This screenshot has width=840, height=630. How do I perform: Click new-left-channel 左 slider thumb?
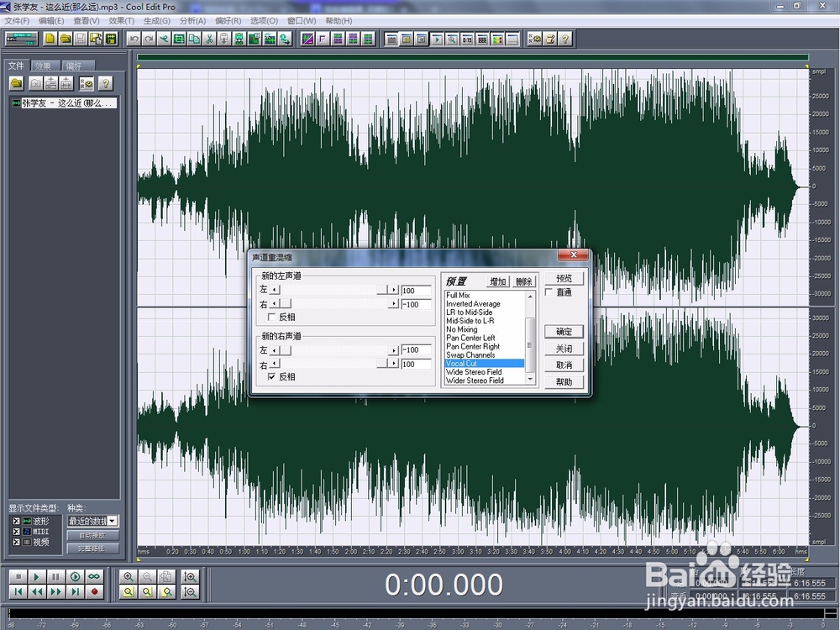[382, 290]
